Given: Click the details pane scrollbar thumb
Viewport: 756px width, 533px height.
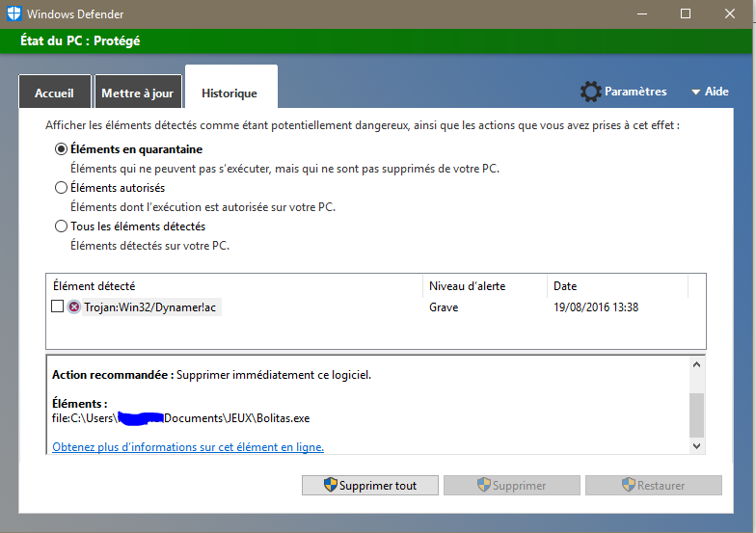Looking at the screenshot, I should [x=696, y=414].
